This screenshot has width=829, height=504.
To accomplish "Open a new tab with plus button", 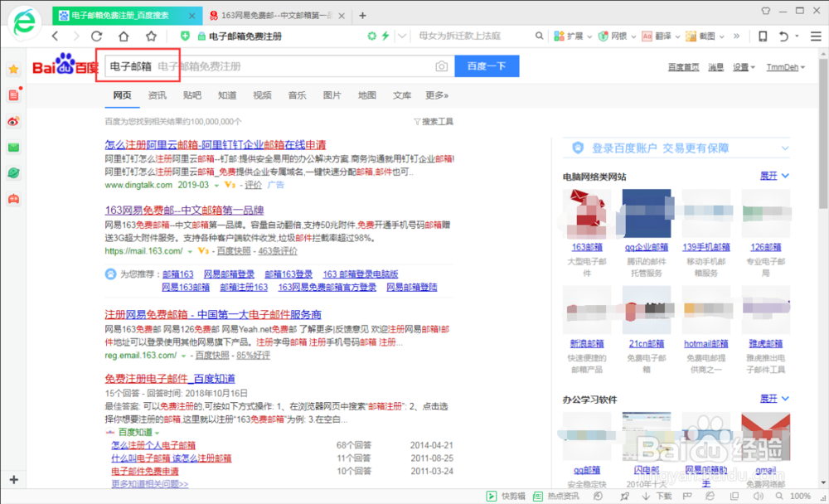I will coord(363,16).
